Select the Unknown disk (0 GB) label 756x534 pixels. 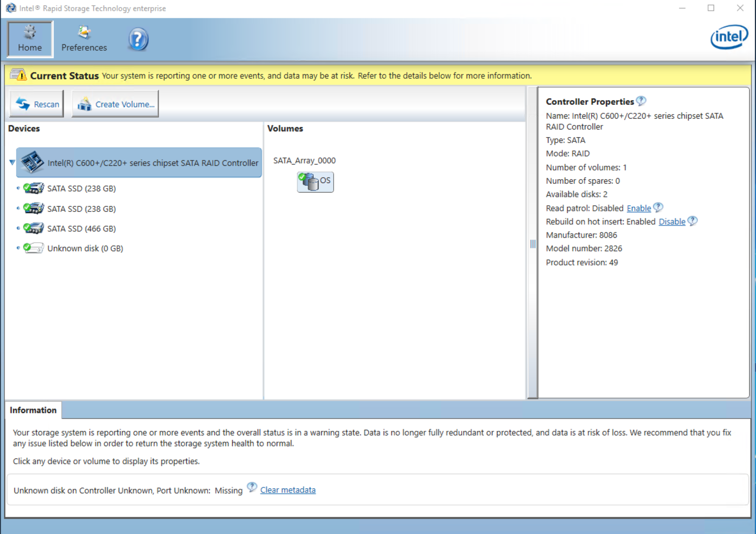(x=85, y=248)
